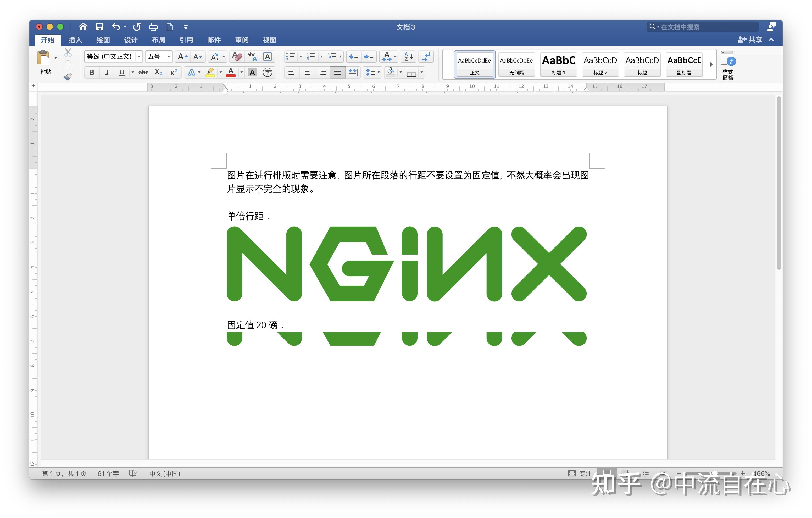The image size is (812, 518).
Task: Open the font name box 等线 (中文正文)
Action: click(113, 56)
